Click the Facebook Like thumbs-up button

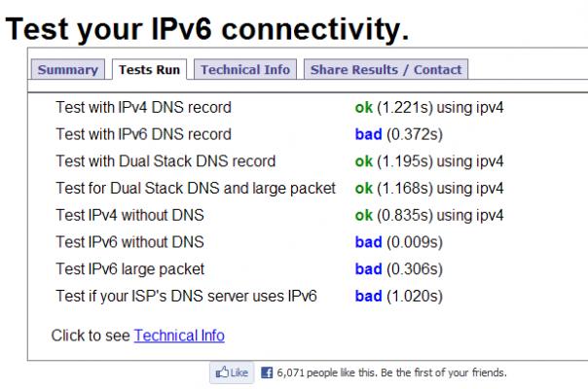tap(232, 371)
